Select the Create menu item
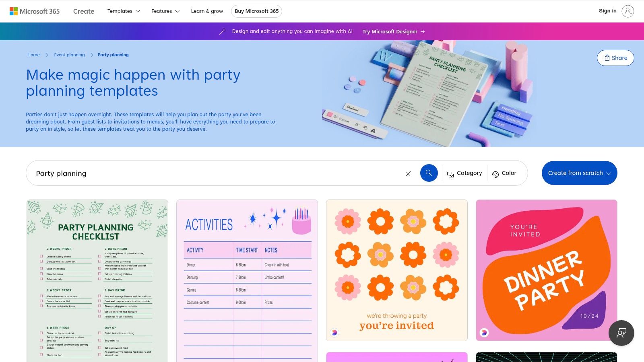 pos(83,11)
